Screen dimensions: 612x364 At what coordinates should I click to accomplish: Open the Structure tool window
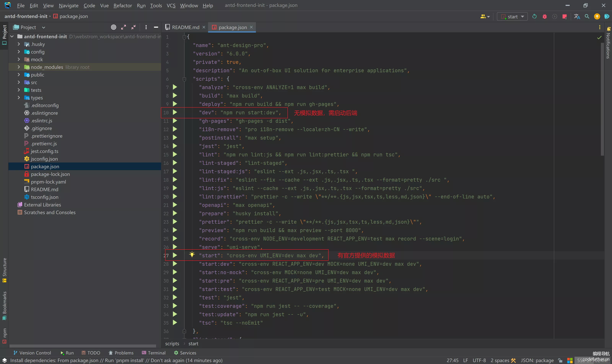[x=4, y=270]
